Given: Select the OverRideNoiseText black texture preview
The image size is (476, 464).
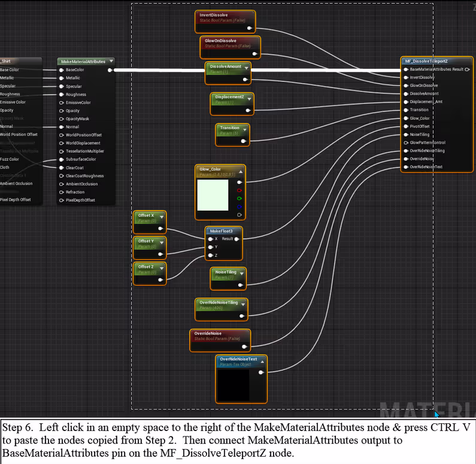Looking at the screenshot, I should coord(233,385).
